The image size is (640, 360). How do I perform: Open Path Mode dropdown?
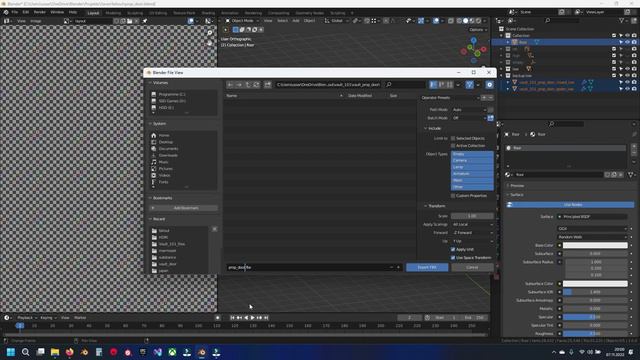469,110
